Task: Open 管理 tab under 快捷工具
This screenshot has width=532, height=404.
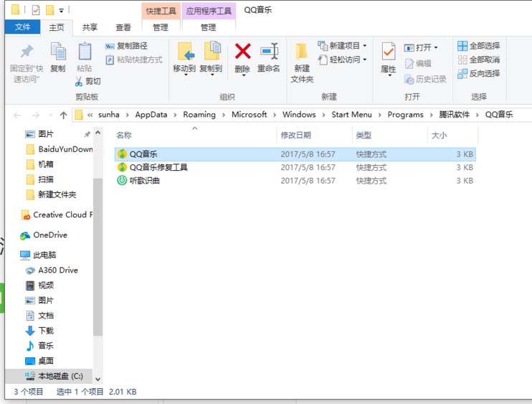Action: click(161, 27)
